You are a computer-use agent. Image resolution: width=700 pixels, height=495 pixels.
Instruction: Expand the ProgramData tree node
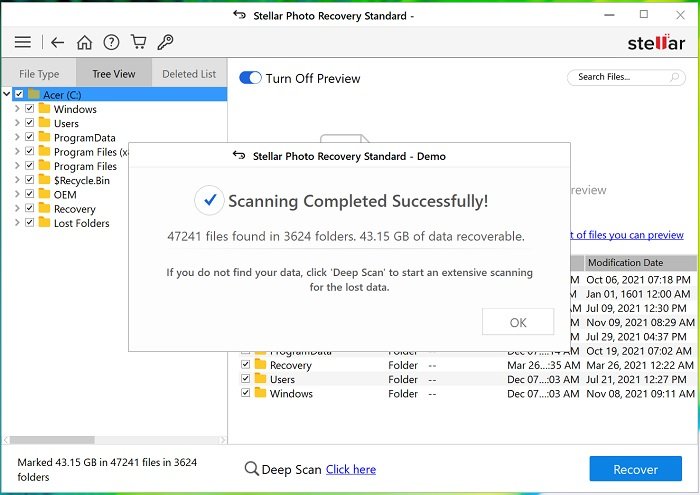pos(16,138)
